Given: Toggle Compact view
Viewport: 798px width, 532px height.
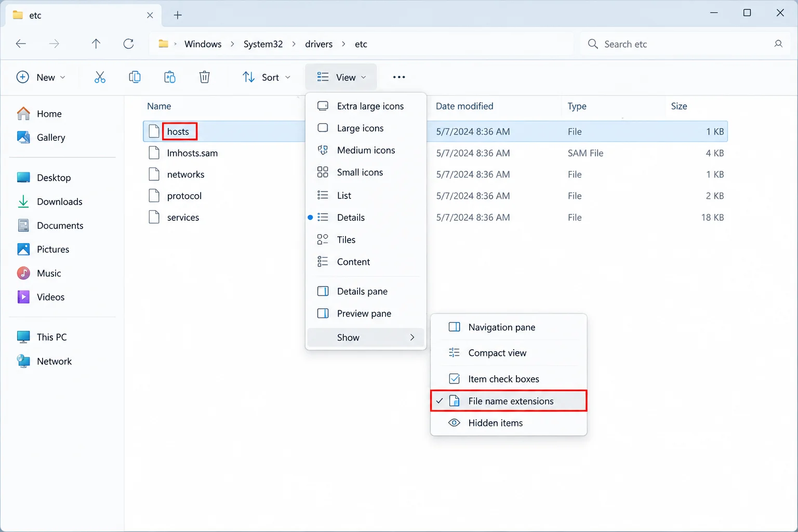Looking at the screenshot, I should [509, 353].
